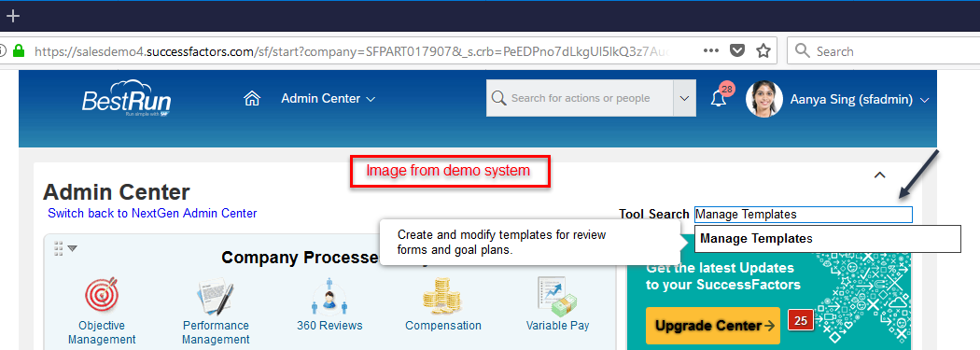Click the 360 Reviews people icon
The height and width of the screenshot is (350, 980).
329,296
